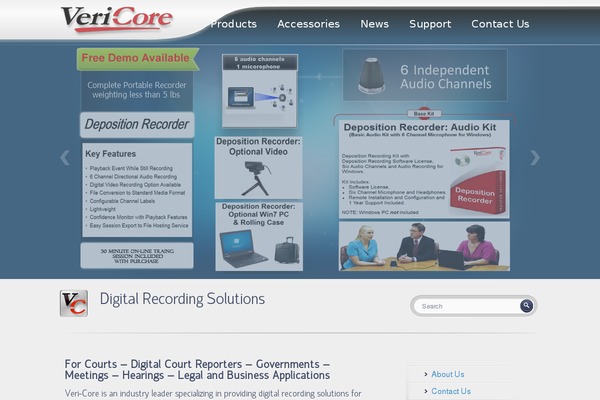Click 'File Conversion to Standard Media Format'
Screen dimensions: 600x400
pyautogui.click(x=137, y=193)
